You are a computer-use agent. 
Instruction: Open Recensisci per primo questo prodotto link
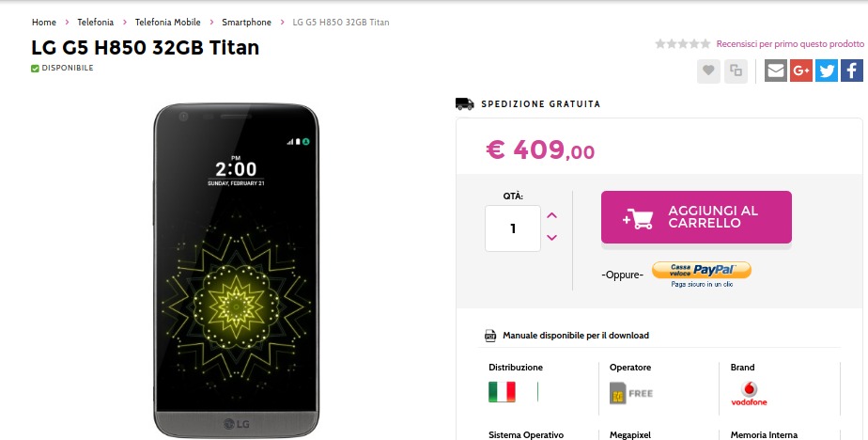(x=790, y=44)
